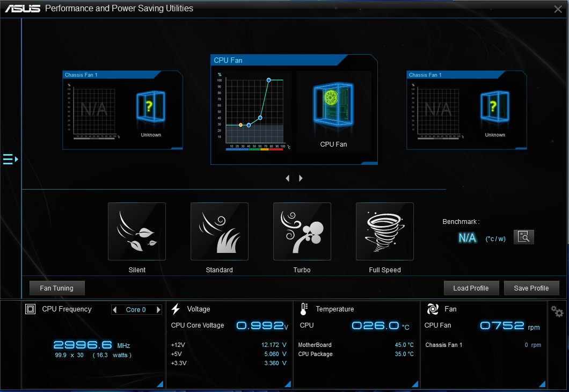Open the settings gear icon
The width and height of the screenshot is (569, 392).
click(557, 311)
